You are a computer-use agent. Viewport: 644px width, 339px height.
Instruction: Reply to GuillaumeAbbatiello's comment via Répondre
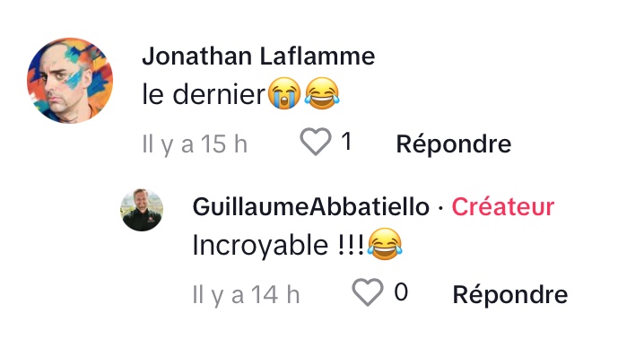(510, 294)
